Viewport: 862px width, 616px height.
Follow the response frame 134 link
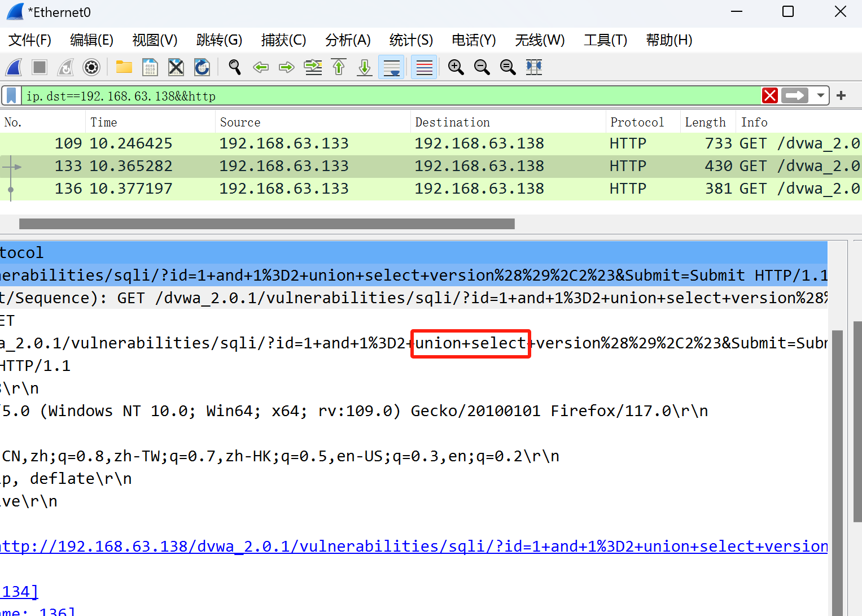pyautogui.click(x=19, y=592)
